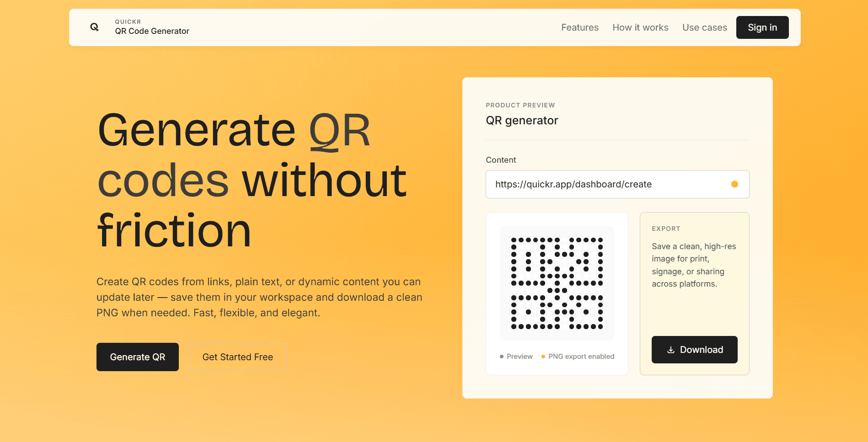Click the QR Code Generator brand title
868x442 pixels.
pos(152,31)
